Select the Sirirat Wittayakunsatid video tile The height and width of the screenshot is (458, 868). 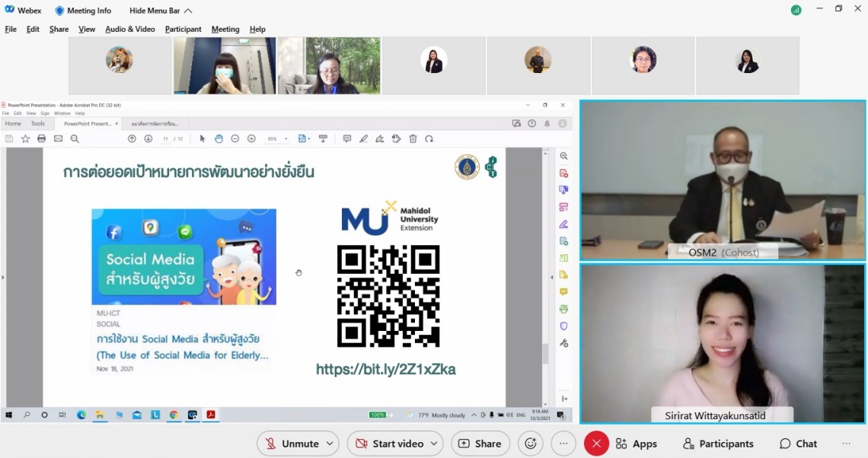tap(723, 344)
